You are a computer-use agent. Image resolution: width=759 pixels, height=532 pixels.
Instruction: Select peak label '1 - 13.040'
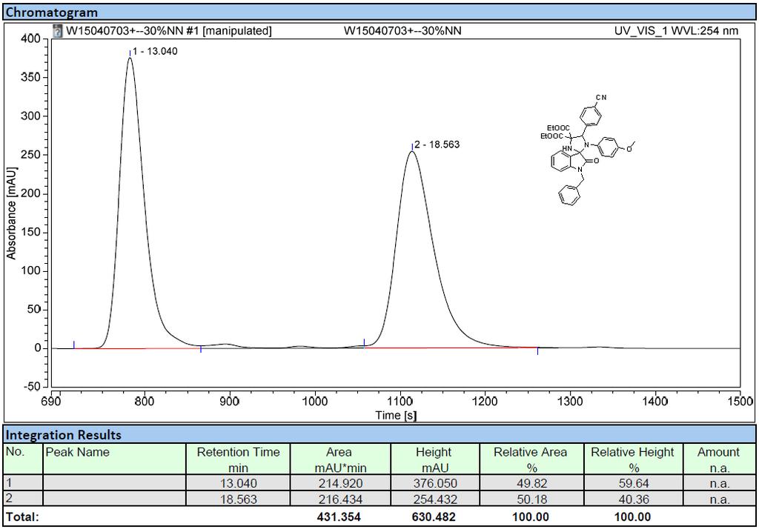155,51
